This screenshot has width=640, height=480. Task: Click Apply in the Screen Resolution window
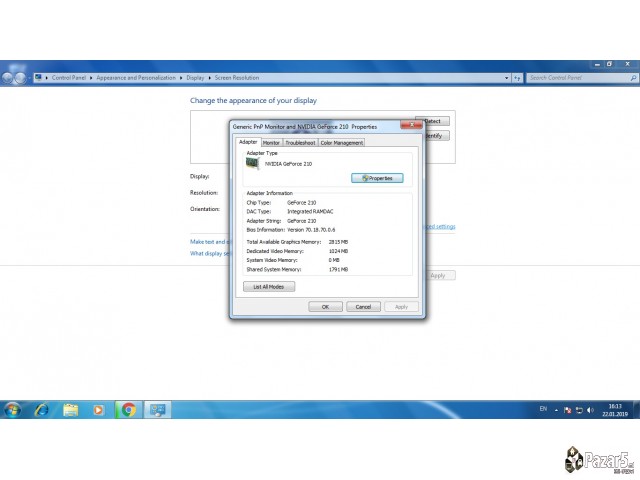(441, 276)
